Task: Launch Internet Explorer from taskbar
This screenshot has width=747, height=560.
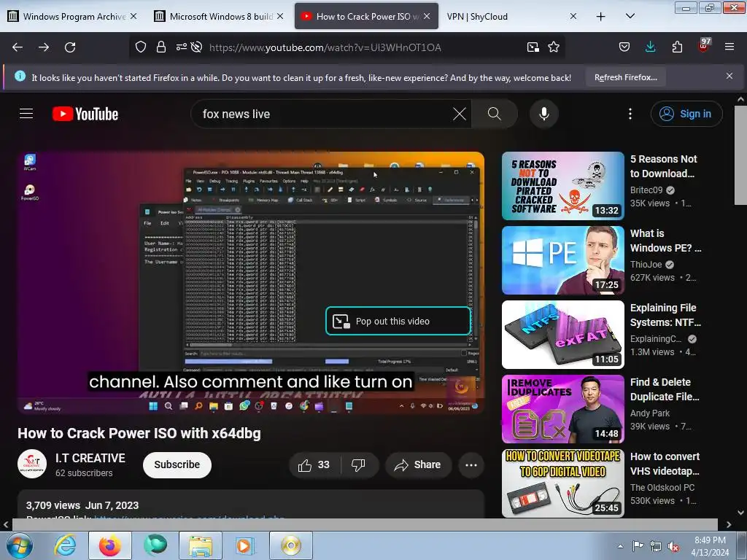Action: click(65, 545)
